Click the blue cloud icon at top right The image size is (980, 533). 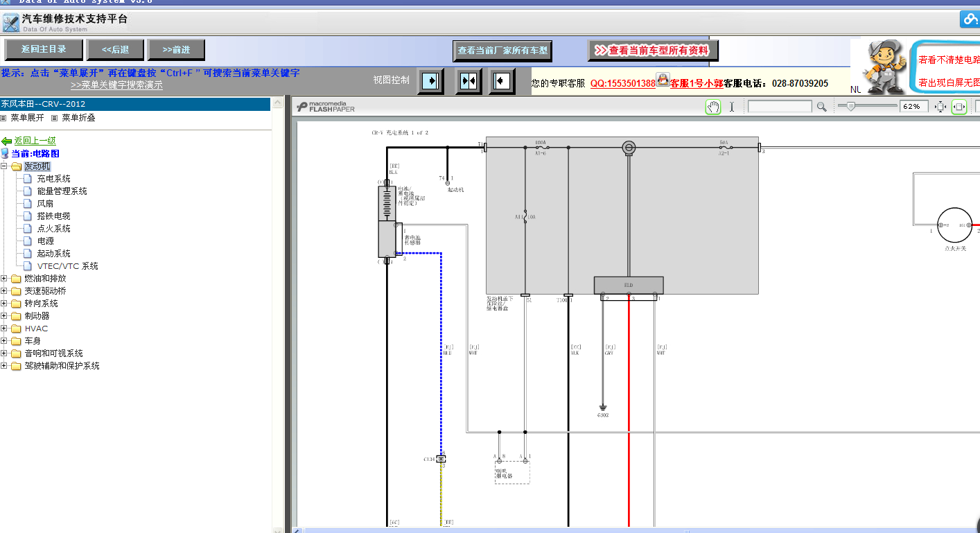coord(970,19)
